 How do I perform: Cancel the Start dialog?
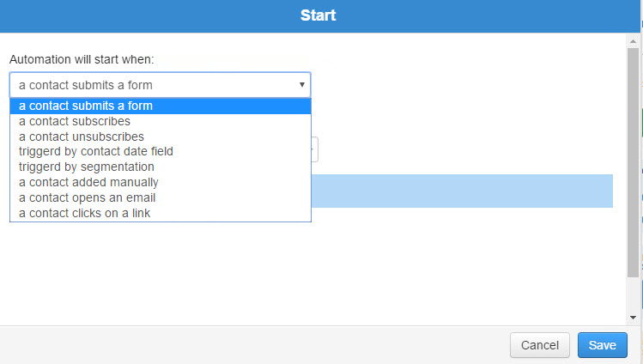[540, 345]
